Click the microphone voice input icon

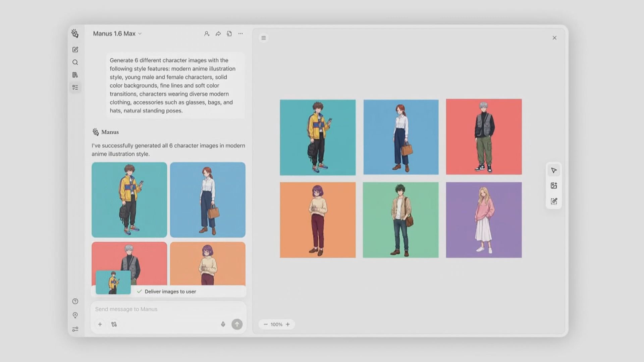[x=223, y=324]
